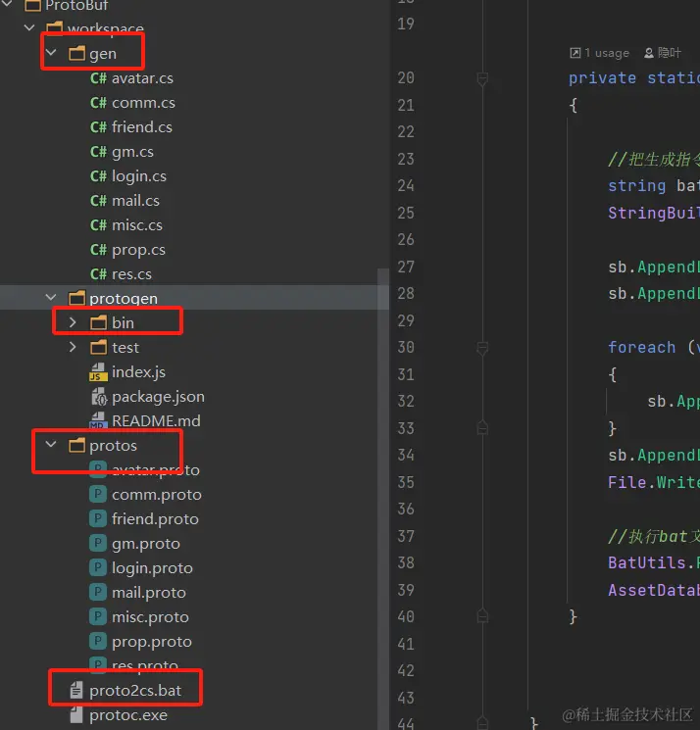Select login.cs in the project tree

click(x=139, y=176)
